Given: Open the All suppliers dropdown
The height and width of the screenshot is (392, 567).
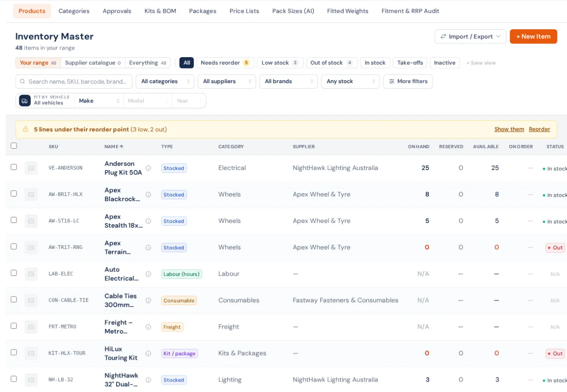Looking at the screenshot, I should [227, 81].
